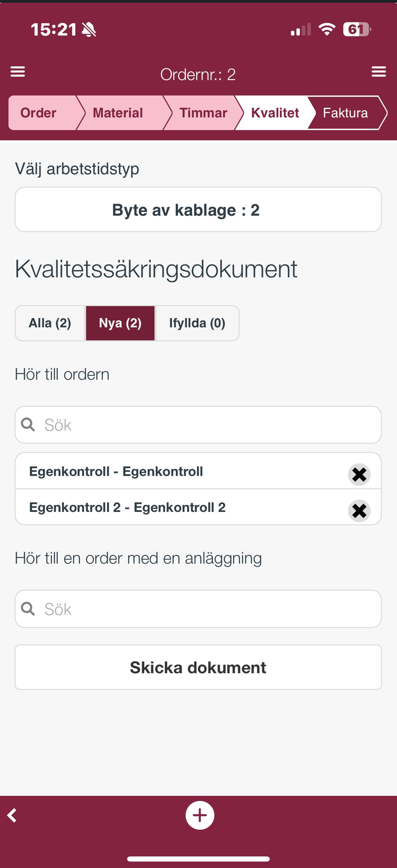Open the left hamburger menu
Image resolution: width=397 pixels, height=868 pixels.
tap(18, 71)
